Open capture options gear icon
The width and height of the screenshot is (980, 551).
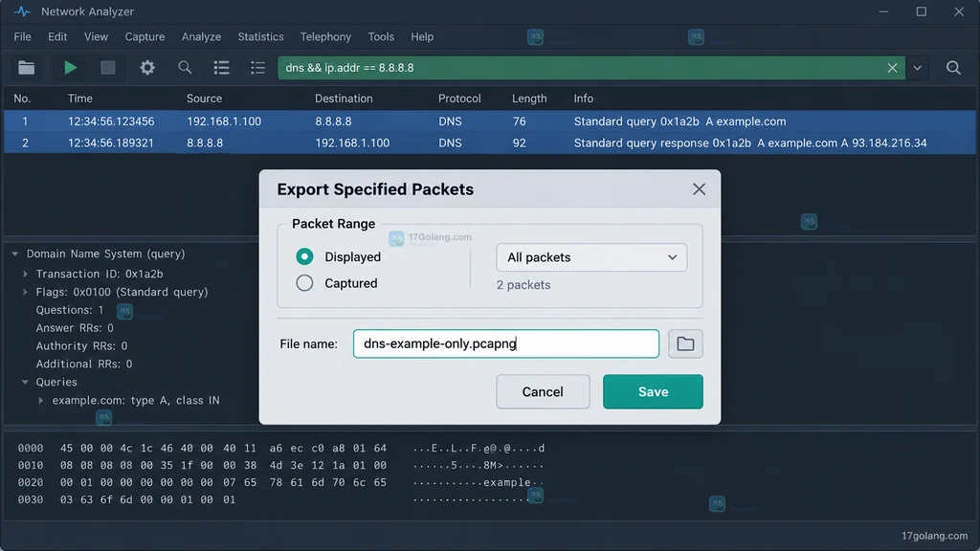click(x=146, y=68)
